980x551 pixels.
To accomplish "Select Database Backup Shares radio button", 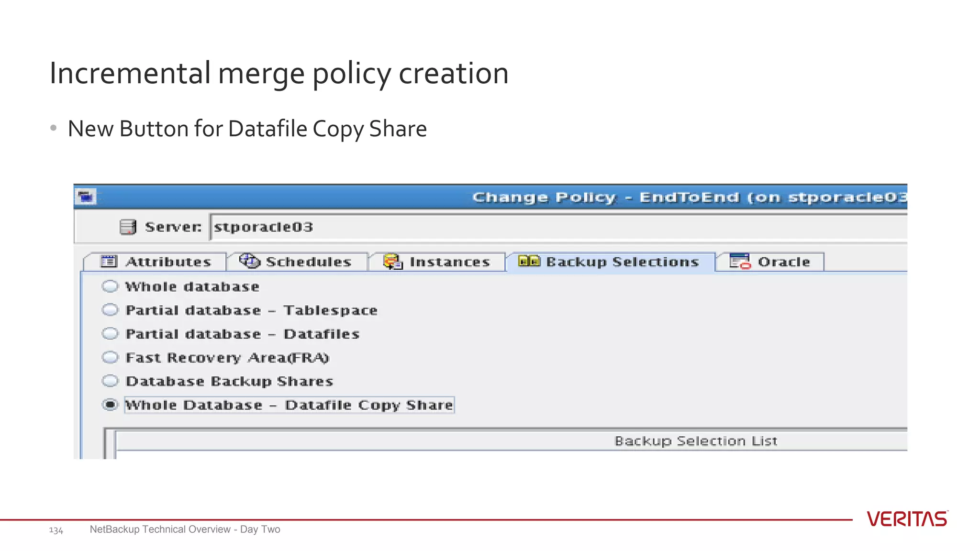I will click(x=110, y=381).
